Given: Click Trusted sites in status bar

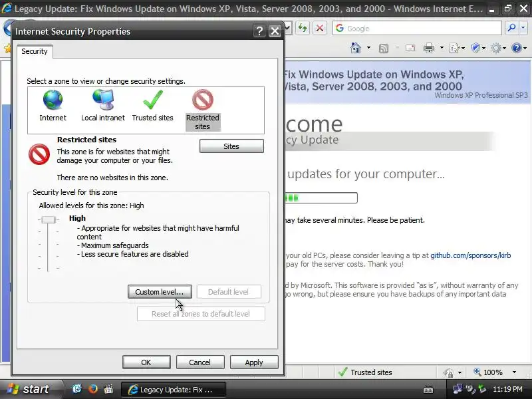Looking at the screenshot, I should pos(371,372).
